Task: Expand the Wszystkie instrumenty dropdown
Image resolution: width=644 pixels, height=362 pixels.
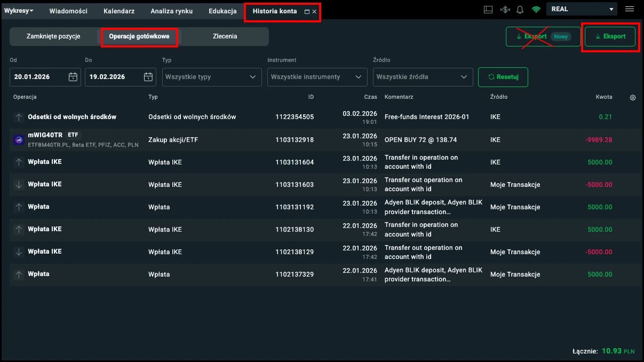Action: coord(317,77)
